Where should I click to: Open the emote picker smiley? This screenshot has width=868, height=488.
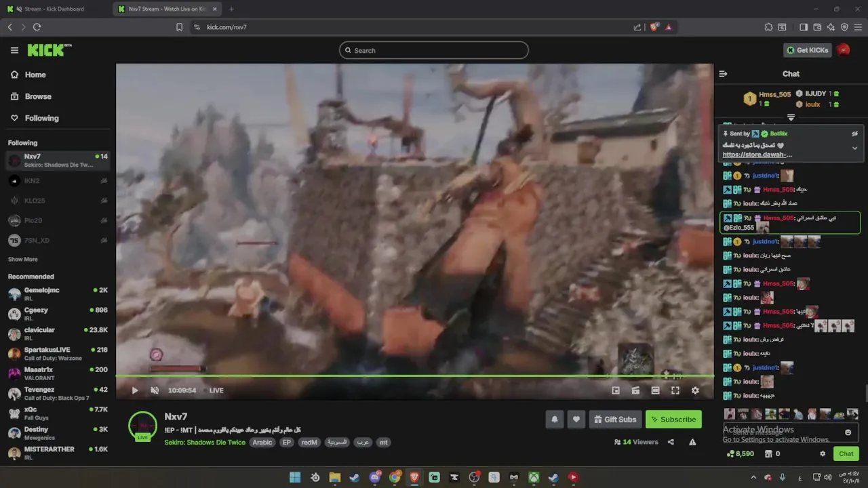(848, 432)
